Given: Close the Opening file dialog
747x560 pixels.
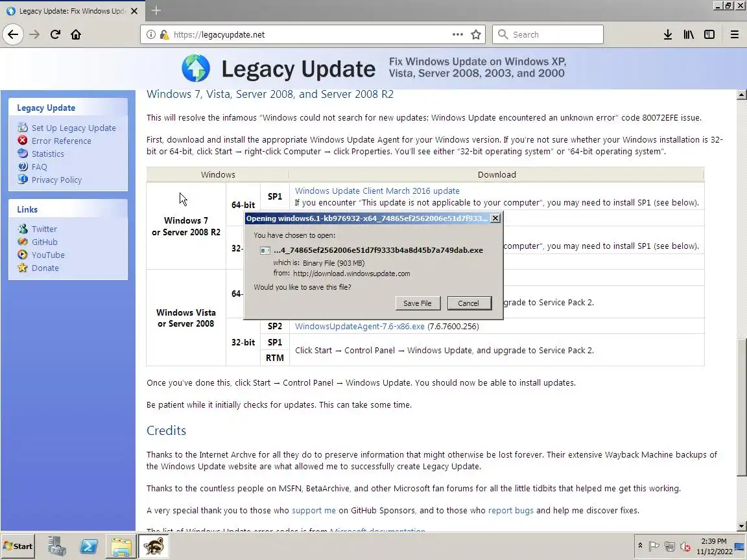Looking at the screenshot, I should pyautogui.click(x=495, y=218).
